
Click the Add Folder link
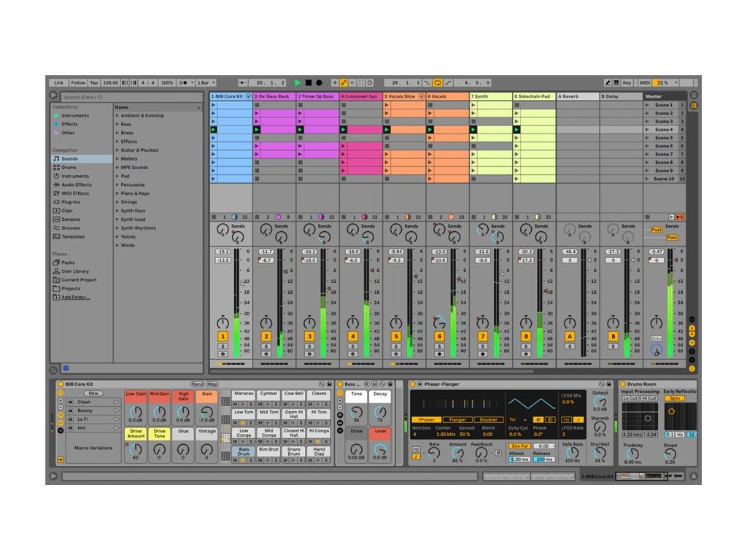75,297
